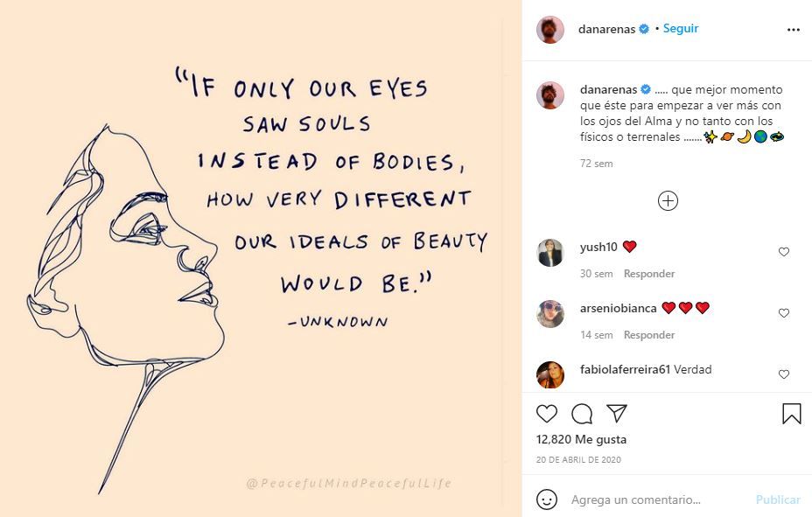Screen dimensions: 812x517
Task: Like the post with the heart icon
Action: [x=546, y=414]
